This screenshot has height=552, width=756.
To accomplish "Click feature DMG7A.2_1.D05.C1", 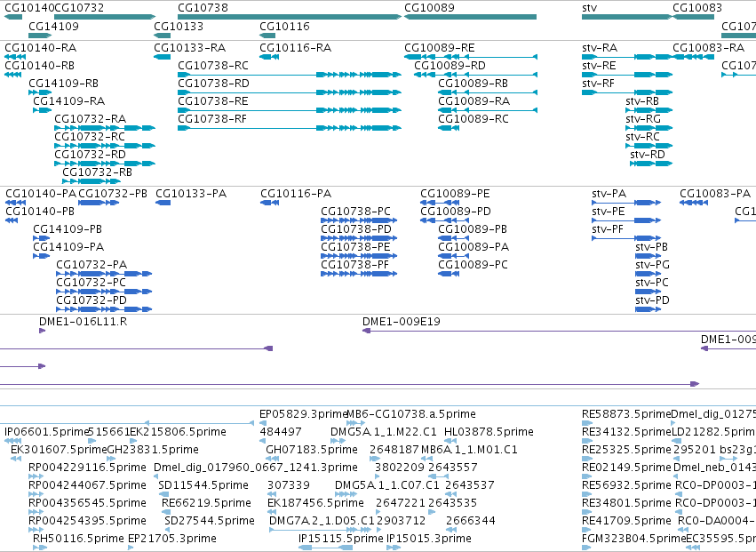I will pyautogui.click(x=322, y=521).
